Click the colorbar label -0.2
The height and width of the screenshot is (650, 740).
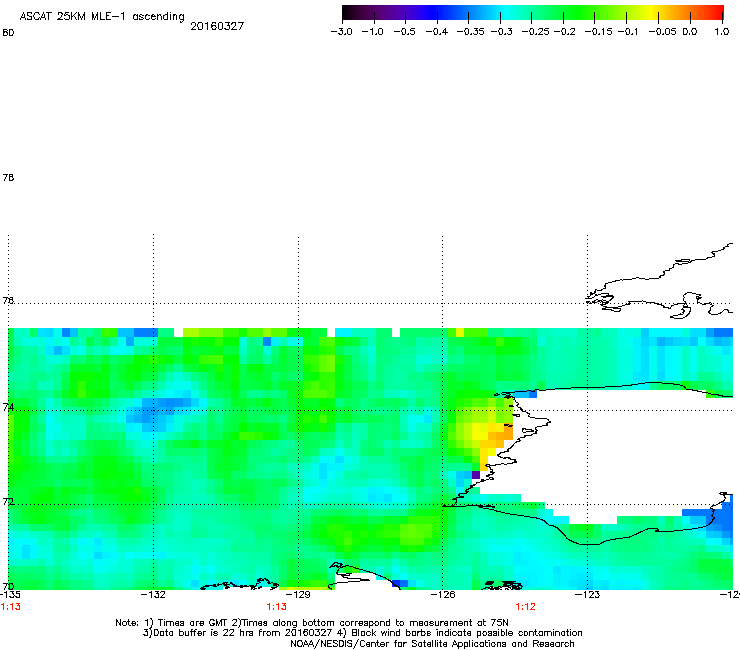coord(564,32)
